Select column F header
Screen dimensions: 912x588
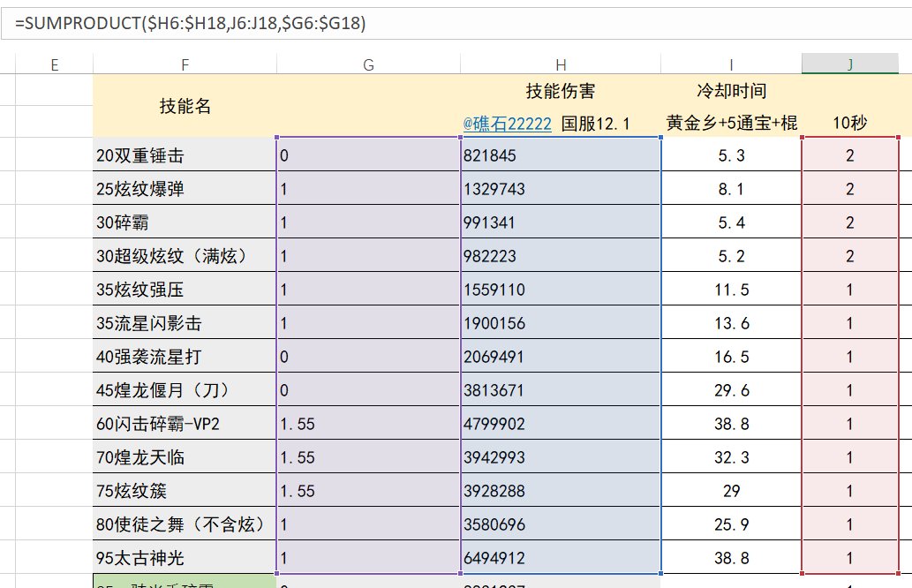(185, 64)
